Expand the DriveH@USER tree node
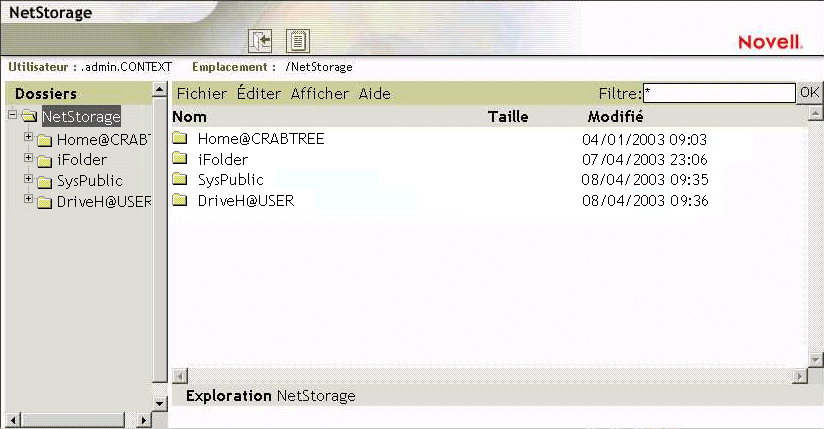The image size is (824, 429). pyautogui.click(x=28, y=201)
